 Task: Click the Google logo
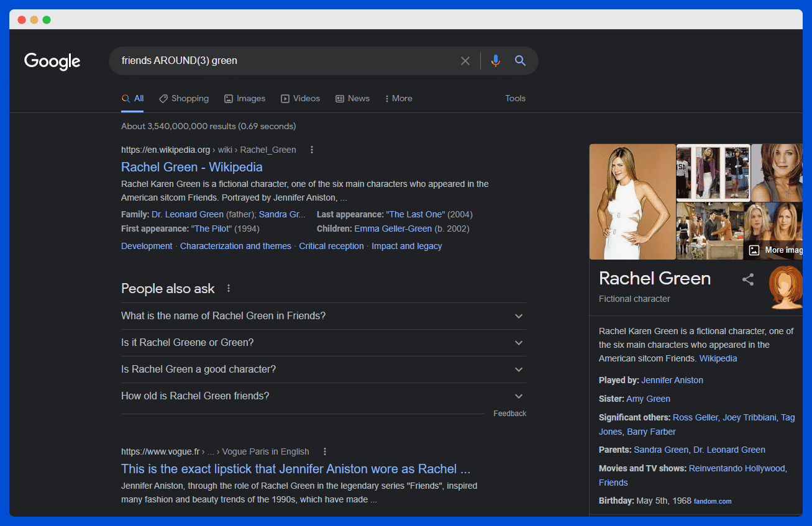(x=52, y=61)
